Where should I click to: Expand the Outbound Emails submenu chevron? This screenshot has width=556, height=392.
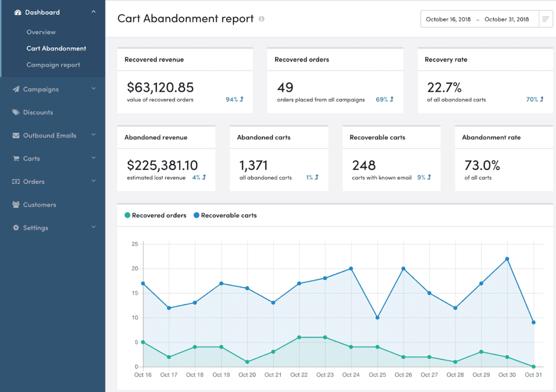(93, 135)
